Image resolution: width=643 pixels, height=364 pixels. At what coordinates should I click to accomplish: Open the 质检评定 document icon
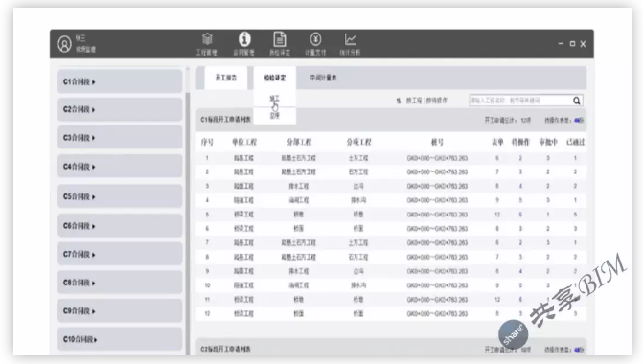[280, 39]
